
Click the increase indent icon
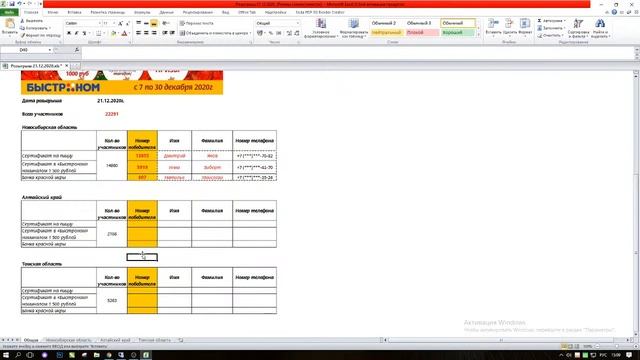(172, 33)
